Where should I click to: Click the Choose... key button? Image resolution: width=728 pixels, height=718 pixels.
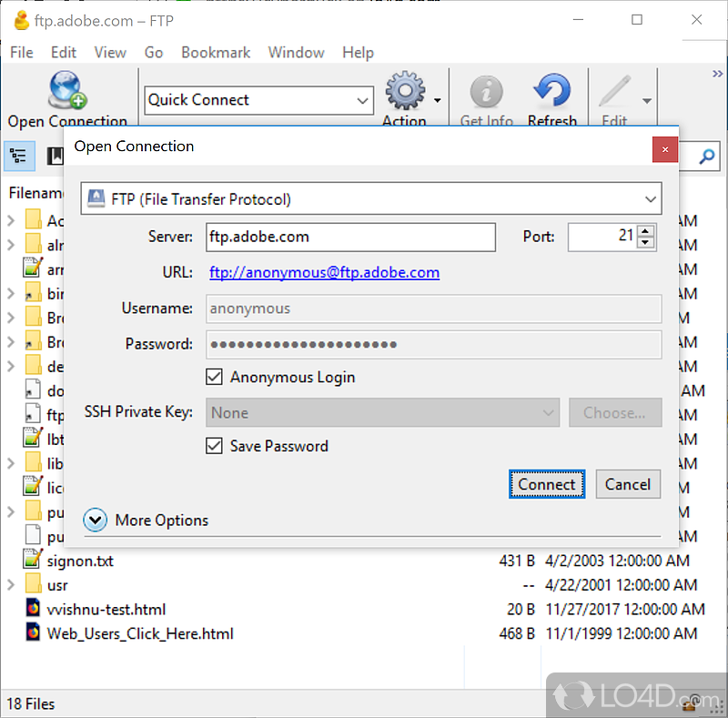click(615, 412)
